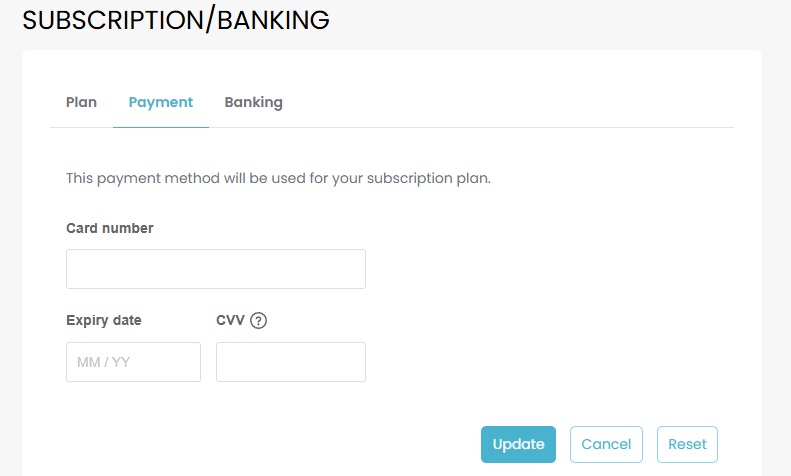Select the Payment tab
Screen dimensions: 791x476
point(161,102)
